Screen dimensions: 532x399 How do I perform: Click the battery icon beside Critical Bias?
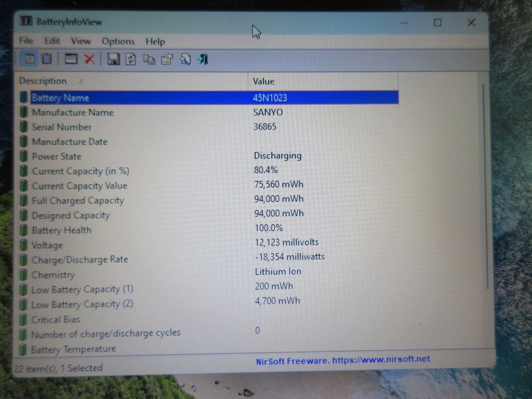(x=23, y=319)
